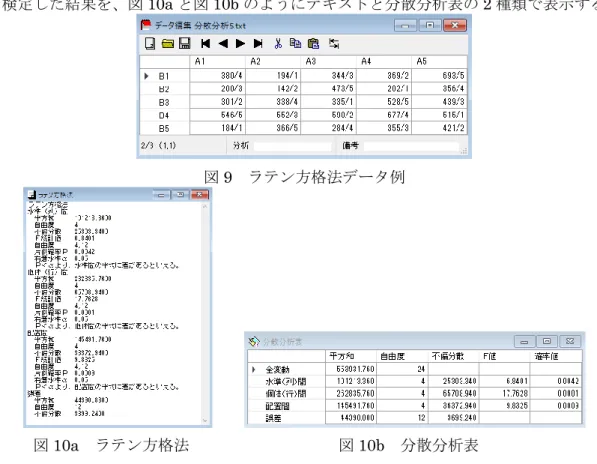Click cell containing 380/4
This screenshot has width=597, height=464.
tap(217, 76)
